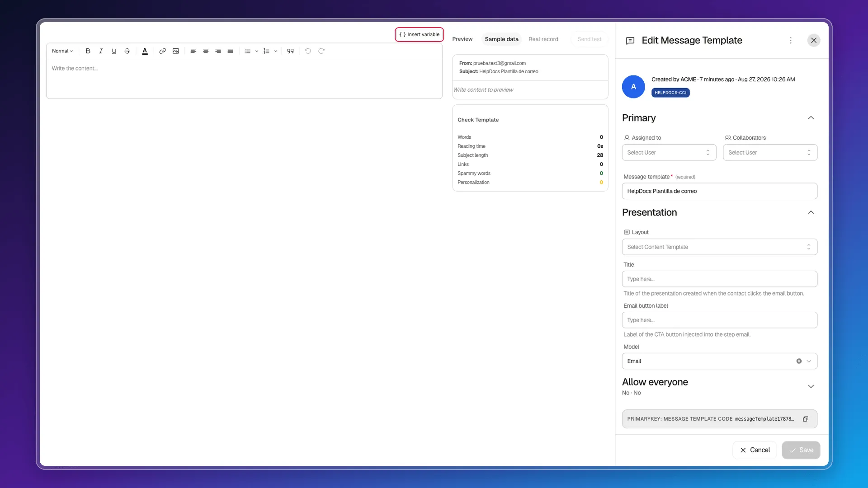This screenshot has width=868, height=488.
Task: Insert a hyperlink
Action: 162,51
